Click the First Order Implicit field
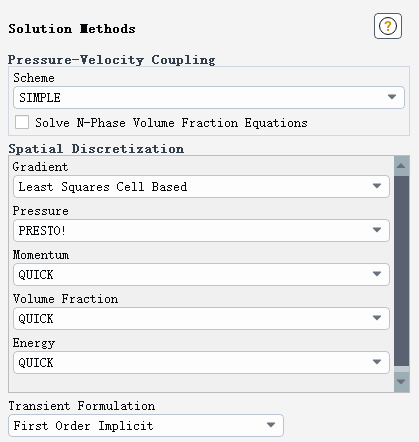This screenshot has width=419, height=442. coord(146,425)
